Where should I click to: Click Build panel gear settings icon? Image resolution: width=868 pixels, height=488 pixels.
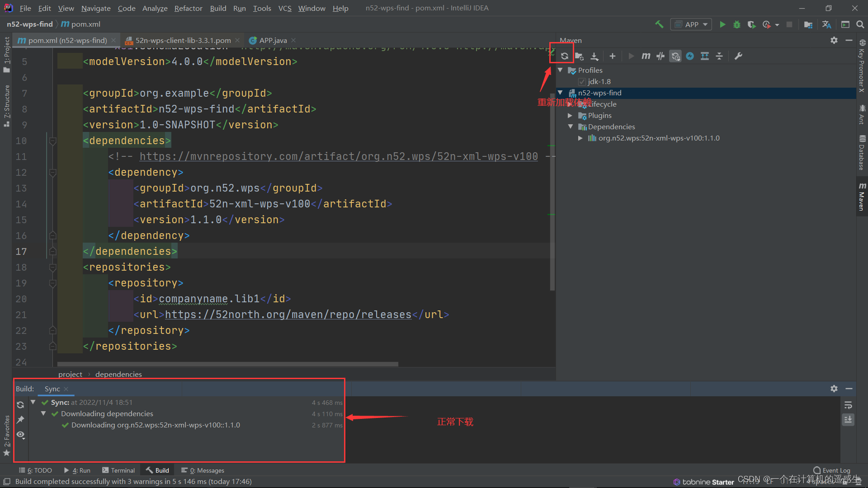[x=834, y=389]
